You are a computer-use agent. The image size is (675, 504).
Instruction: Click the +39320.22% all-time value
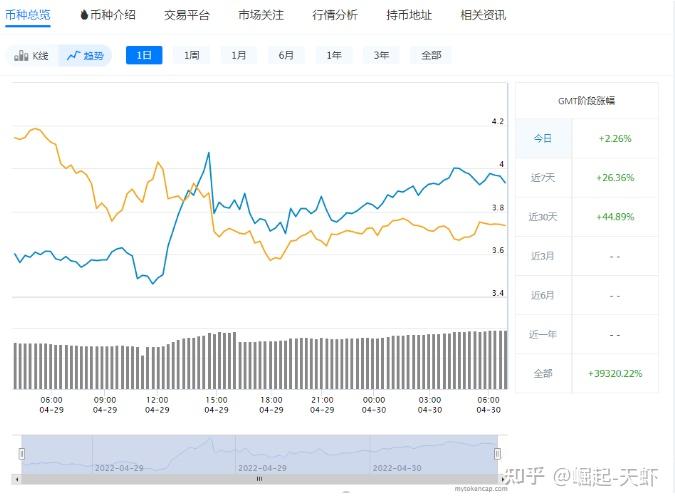pos(615,374)
